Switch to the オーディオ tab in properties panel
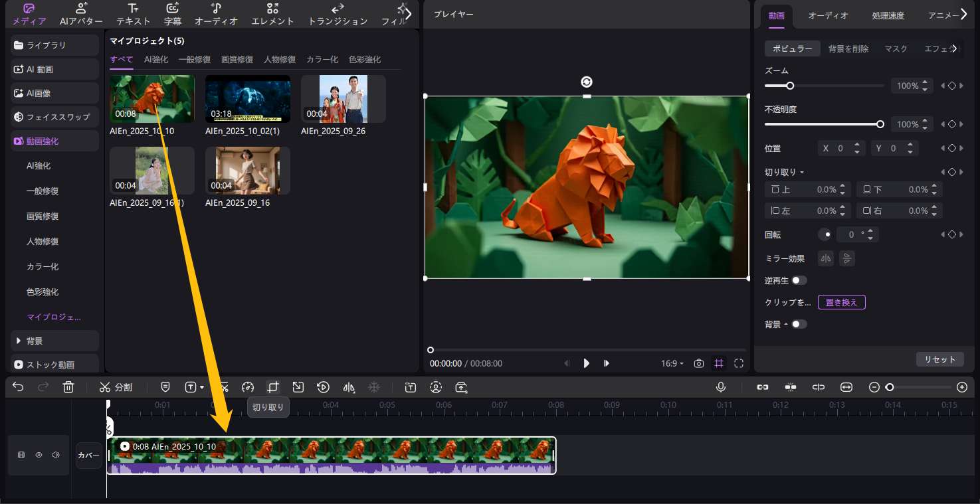 coord(828,15)
